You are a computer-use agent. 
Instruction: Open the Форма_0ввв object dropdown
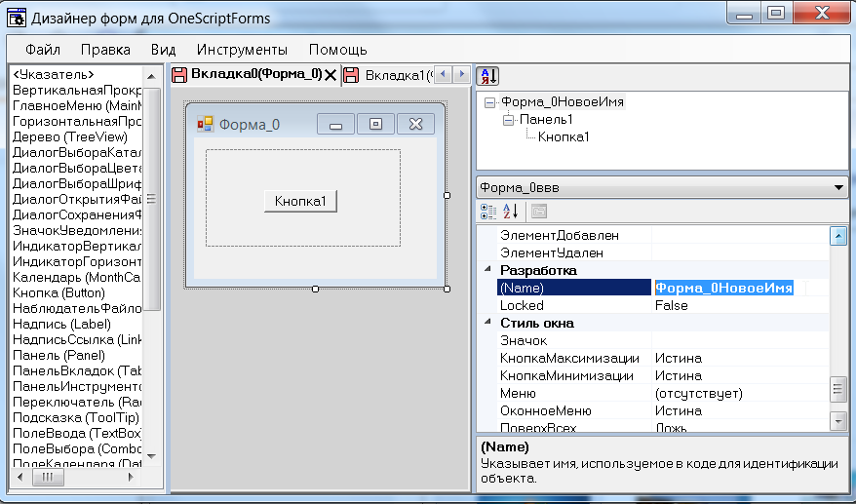click(839, 188)
